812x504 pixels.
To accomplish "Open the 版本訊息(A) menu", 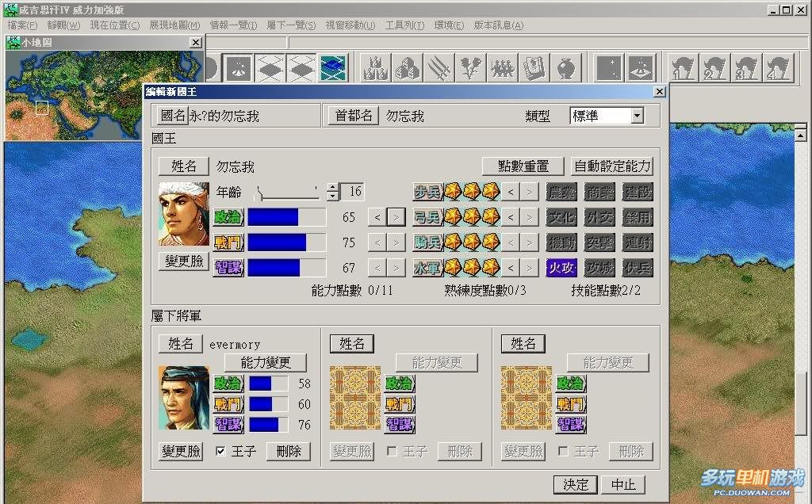I will click(x=498, y=25).
